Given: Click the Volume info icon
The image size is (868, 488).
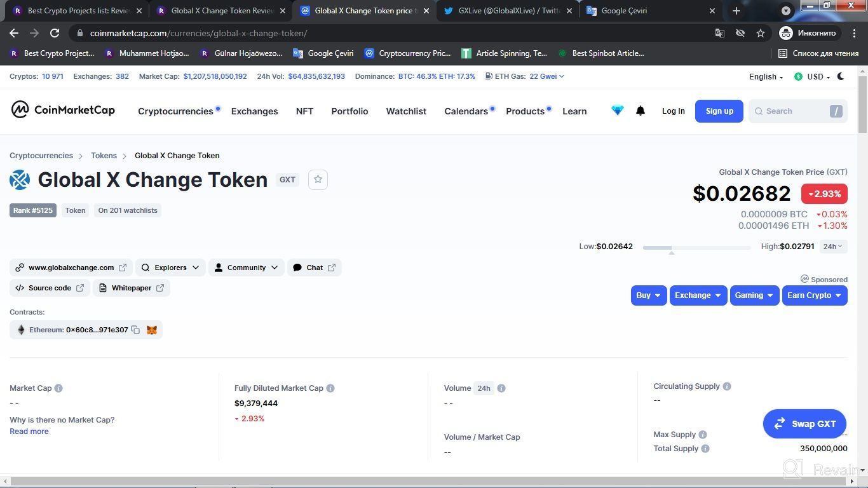Looking at the screenshot, I should click(501, 388).
